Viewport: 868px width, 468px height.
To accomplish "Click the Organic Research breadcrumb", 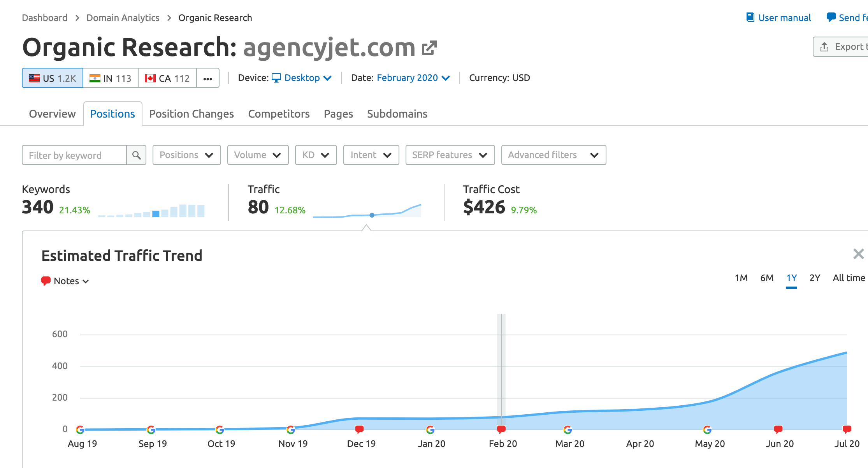I will [x=215, y=18].
